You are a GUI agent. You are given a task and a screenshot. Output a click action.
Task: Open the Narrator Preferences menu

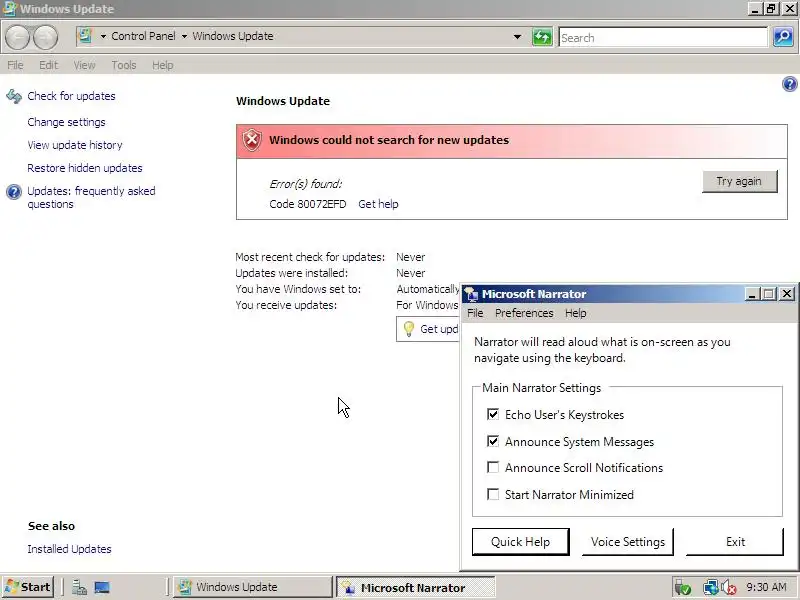click(x=524, y=313)
